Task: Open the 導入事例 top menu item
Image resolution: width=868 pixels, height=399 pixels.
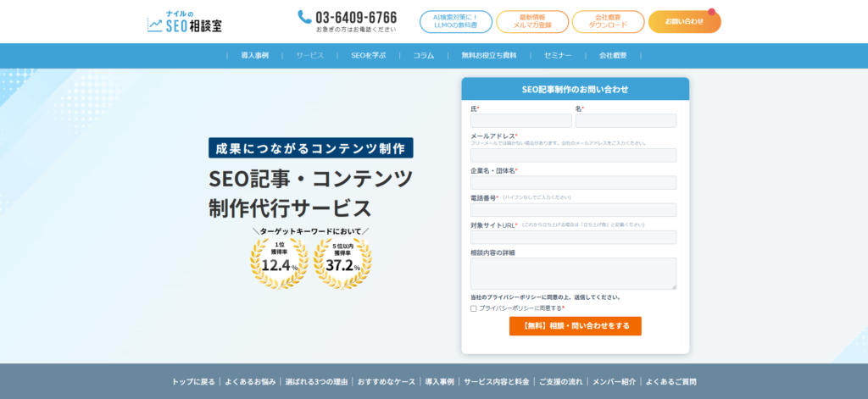Action: [254, 55]
